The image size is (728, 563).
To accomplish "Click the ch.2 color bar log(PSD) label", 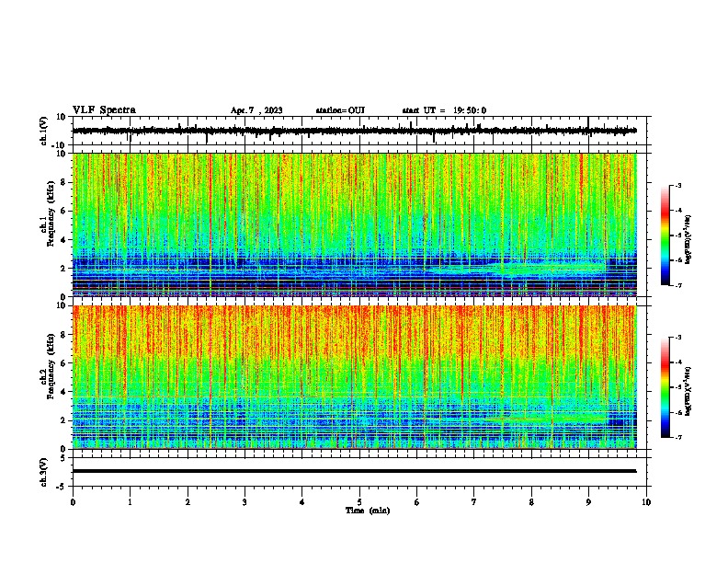I will 688,392.
